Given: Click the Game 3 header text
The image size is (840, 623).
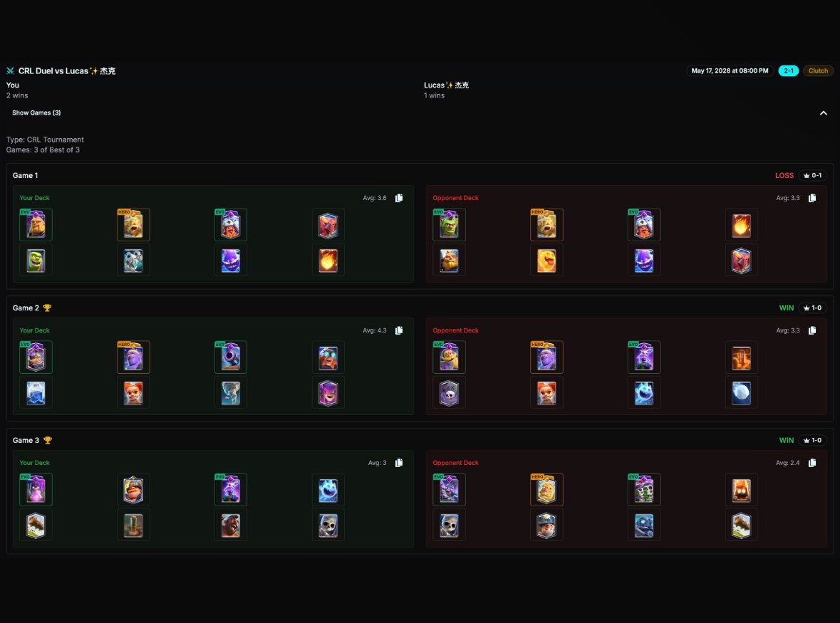Looking at the screenshot, I should coord(26,440).
